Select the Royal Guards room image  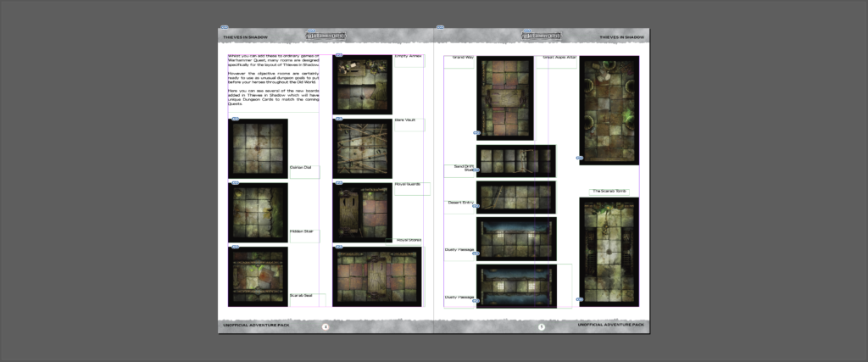(x=363, y=213)
